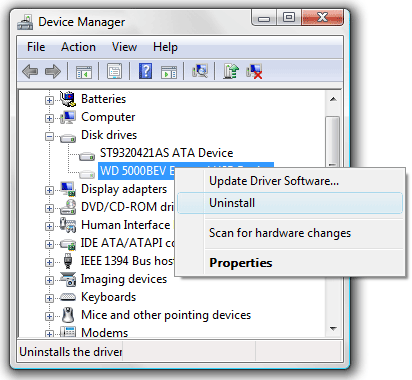Select the Batteries label
This screenshot has height=380, width=412.
pyautogui.click(x=103, y=99)
